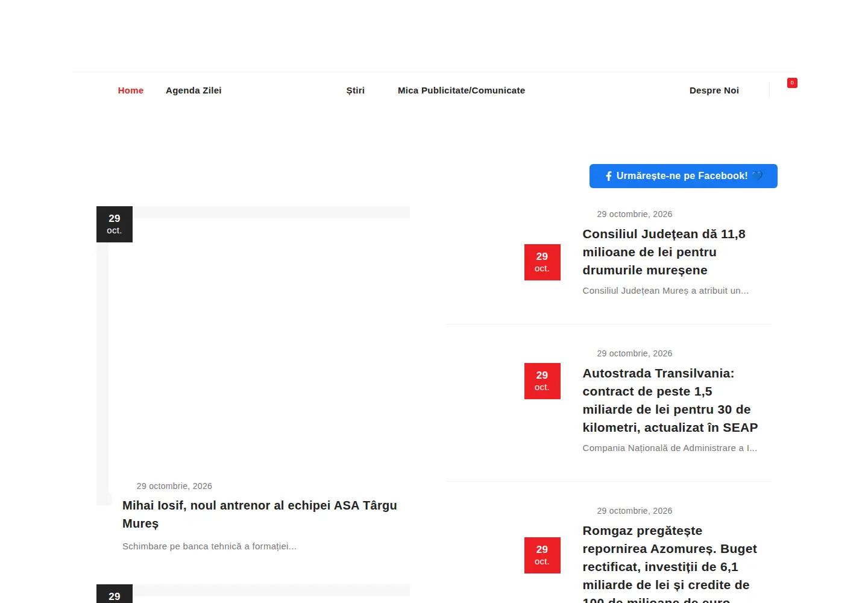
Task: Click the Urmărește-ne pe Facebook button
Action: click(684, 176)
